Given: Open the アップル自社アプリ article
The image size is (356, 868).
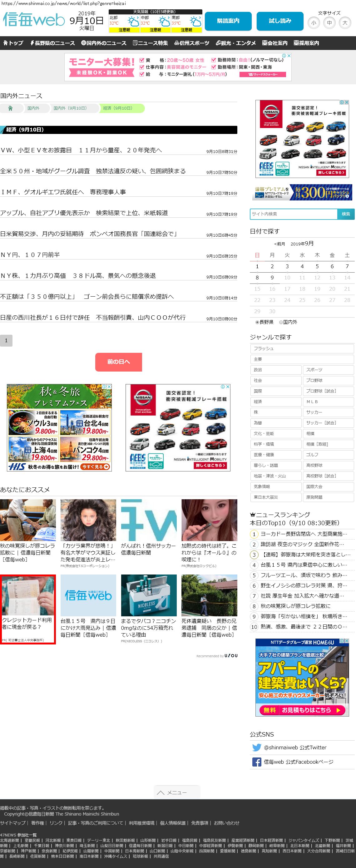Looking at the screenshot, I should [84, 213].
